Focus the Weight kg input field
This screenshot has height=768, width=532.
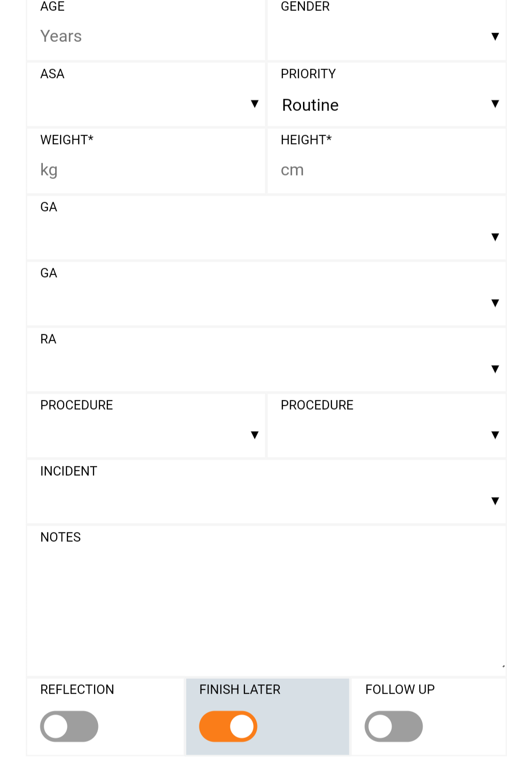pos(146,170)
